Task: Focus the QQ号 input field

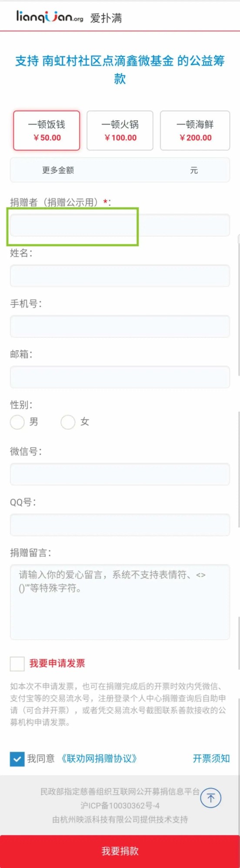Action: tap(120, 525)
